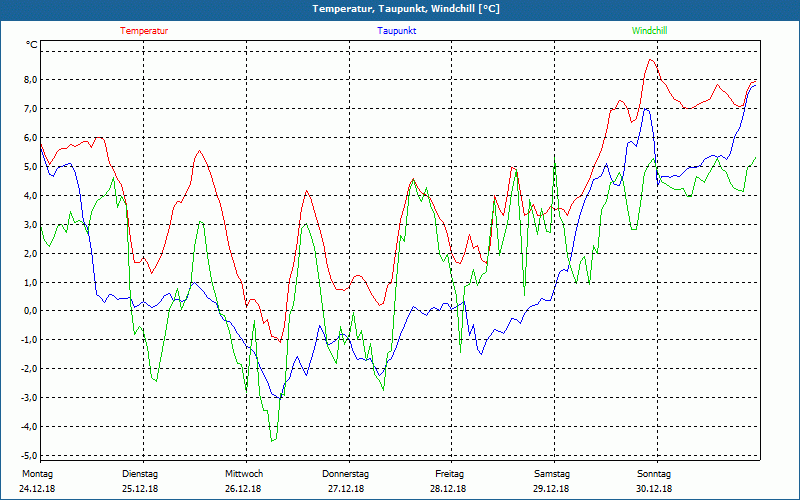
Task: Click the Mittwoch day label
Action: 244,474
